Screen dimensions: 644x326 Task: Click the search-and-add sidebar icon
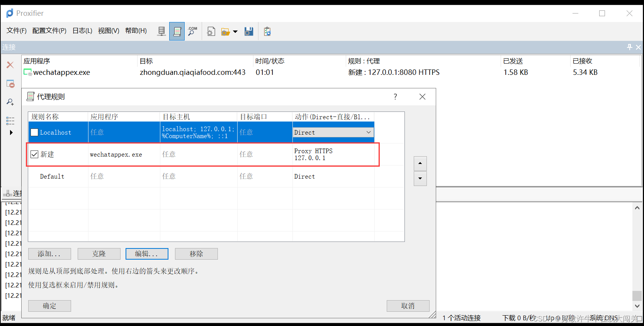(x=10, y=102)
